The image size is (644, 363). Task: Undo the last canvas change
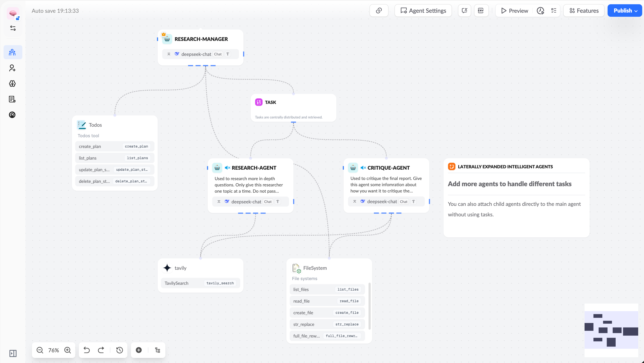[86, 350]
